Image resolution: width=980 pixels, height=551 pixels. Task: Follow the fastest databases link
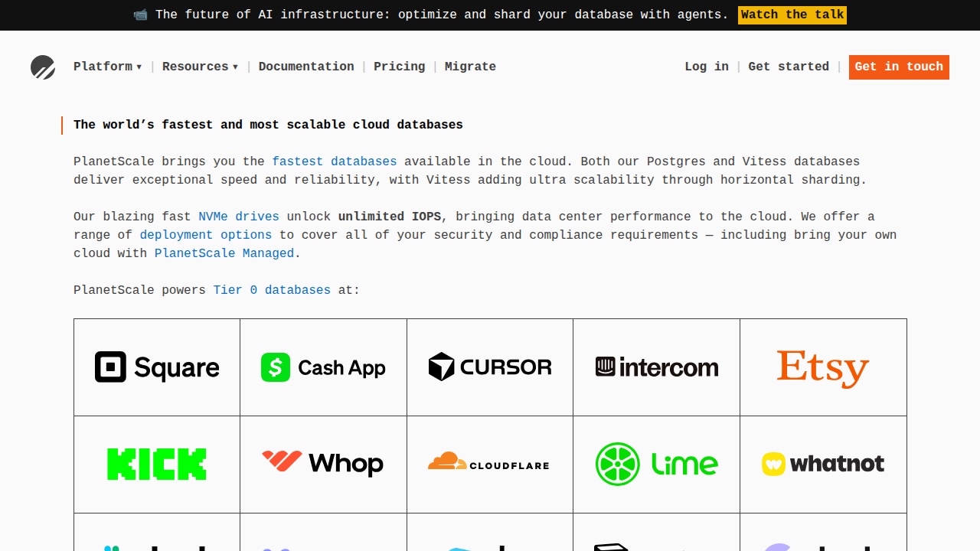click(335, 161)
